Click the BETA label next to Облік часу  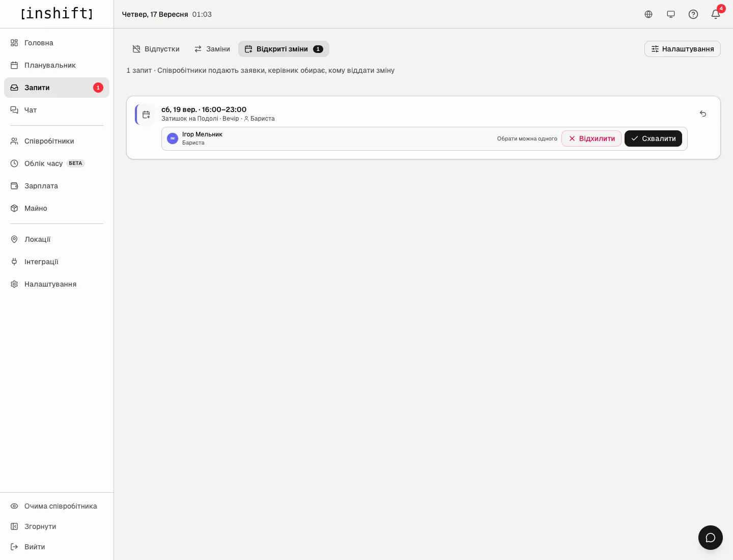[75, 163]
